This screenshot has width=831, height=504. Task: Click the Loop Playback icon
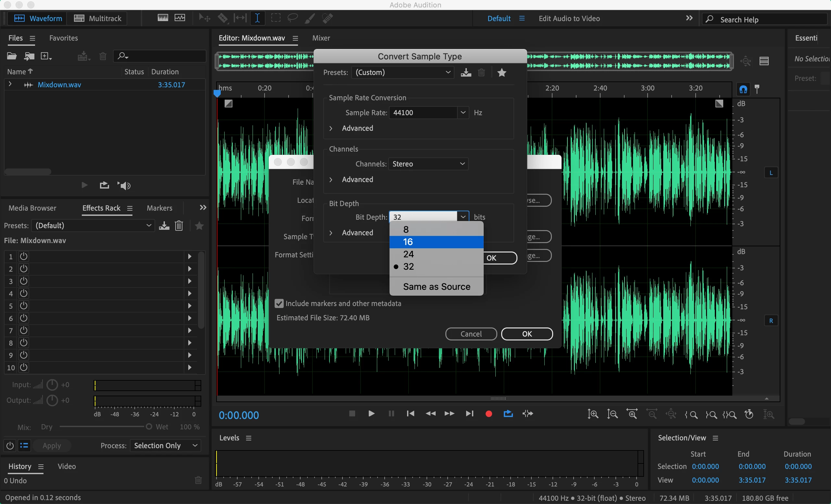508,414
